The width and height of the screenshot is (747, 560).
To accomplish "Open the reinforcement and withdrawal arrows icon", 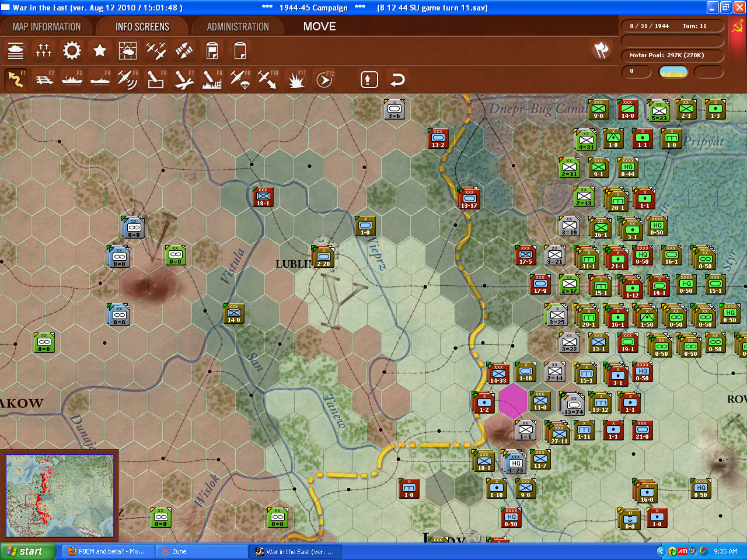I will point(184,51).
